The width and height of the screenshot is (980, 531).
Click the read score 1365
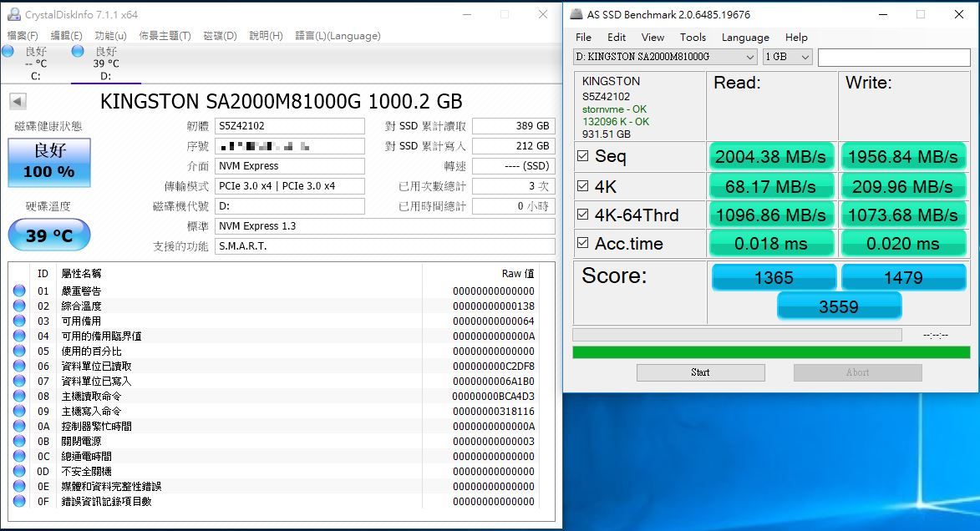pos(774,277)
